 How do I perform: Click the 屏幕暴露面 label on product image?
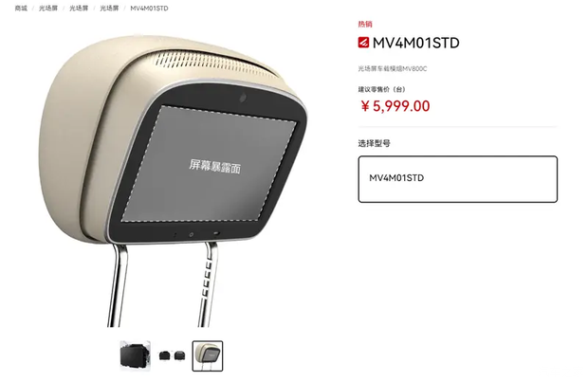coord(214,166)
